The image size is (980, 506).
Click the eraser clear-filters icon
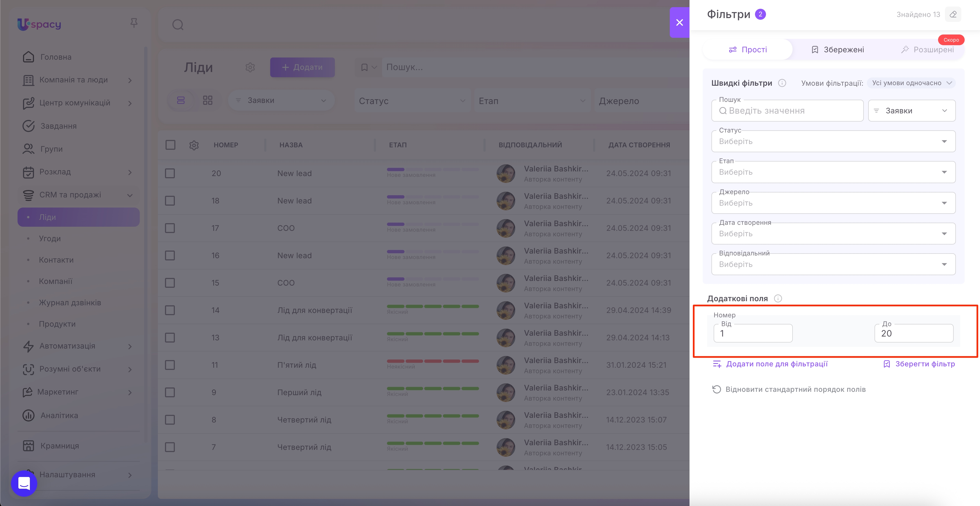(x=953, y=15)
